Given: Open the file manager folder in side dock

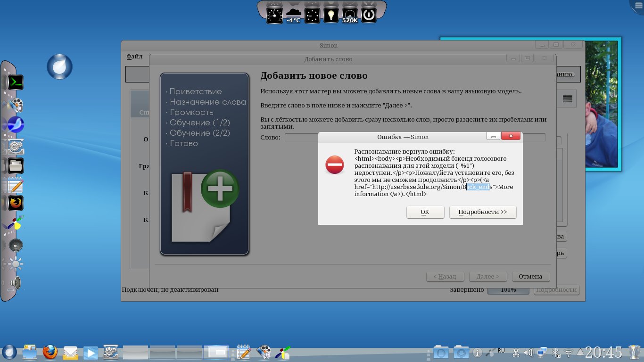Looking at the screenshot, I should point(16,165).
